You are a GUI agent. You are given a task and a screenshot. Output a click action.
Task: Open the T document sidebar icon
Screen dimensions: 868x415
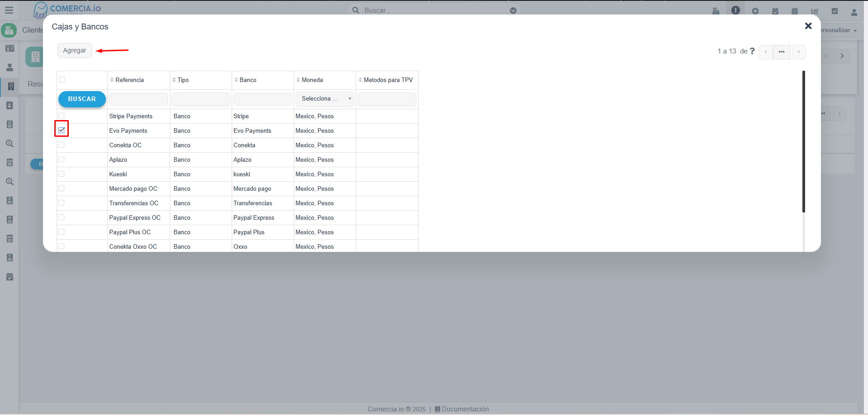[10, 258]
